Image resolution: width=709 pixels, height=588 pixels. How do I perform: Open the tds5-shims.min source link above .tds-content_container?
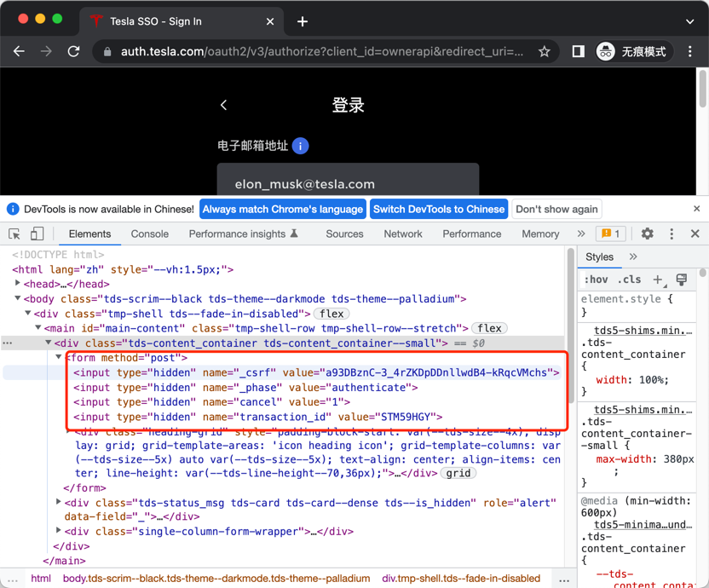643,331
